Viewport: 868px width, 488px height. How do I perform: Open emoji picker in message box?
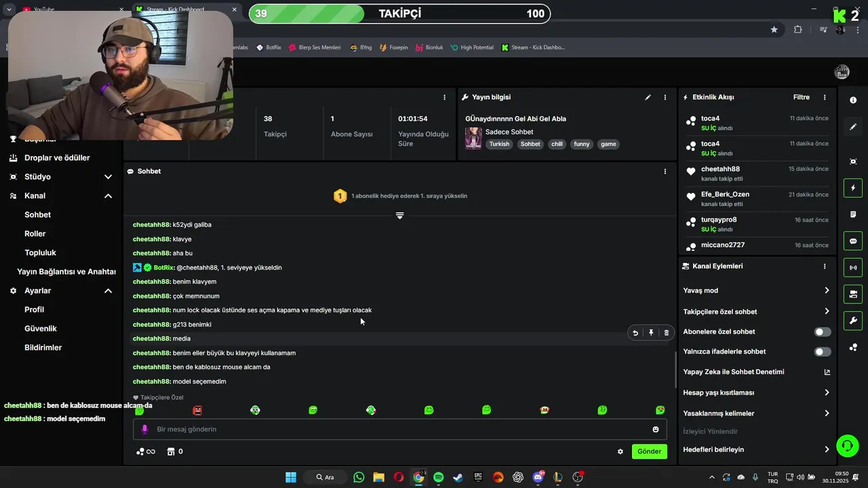click(x=656, y=429)
